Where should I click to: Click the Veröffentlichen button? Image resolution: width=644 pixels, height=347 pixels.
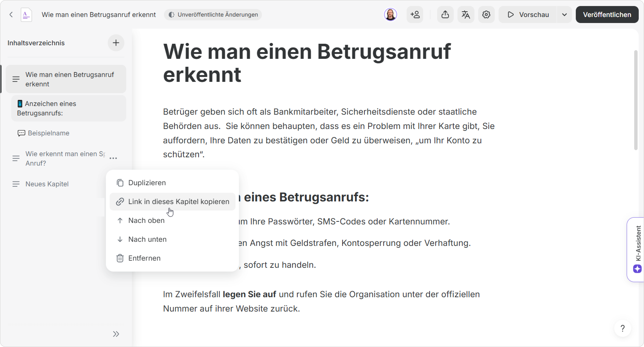(x=607, y=15)
